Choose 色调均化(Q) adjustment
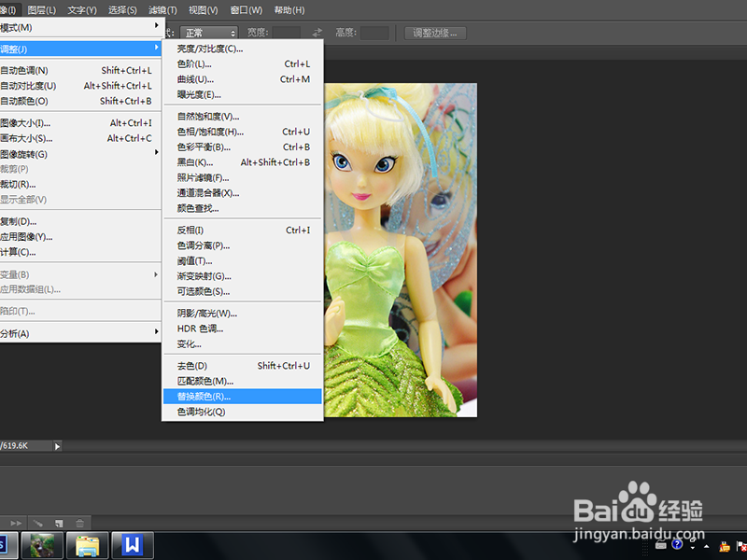Viewport: 747px width, 560px height. coord(243,412)
